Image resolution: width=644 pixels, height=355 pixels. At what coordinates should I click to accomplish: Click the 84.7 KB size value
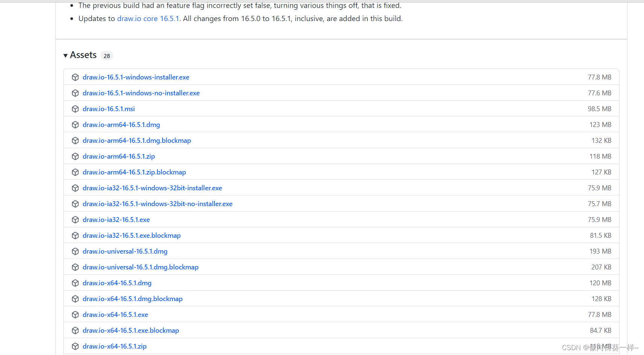pos(601,331)
